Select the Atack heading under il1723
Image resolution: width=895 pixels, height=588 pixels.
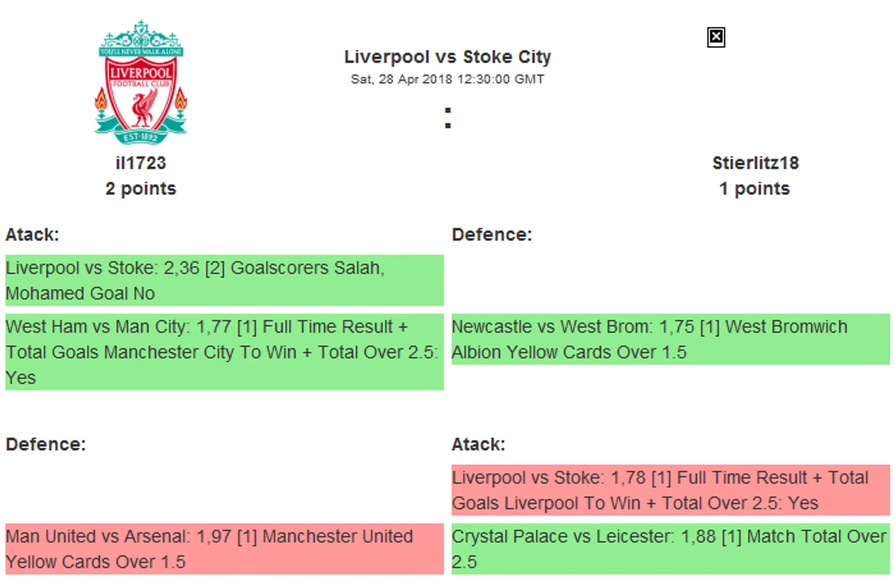(x=32, y=235)
